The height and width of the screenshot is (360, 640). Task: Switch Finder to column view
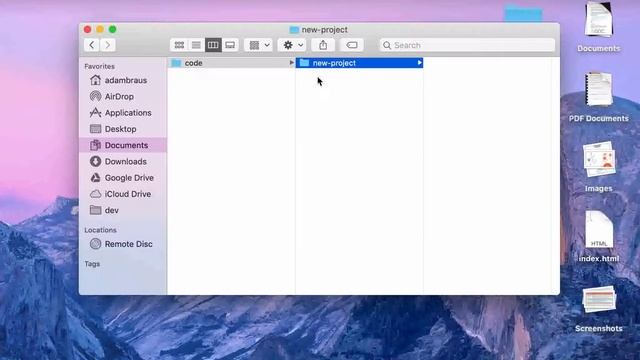(213, 45)
